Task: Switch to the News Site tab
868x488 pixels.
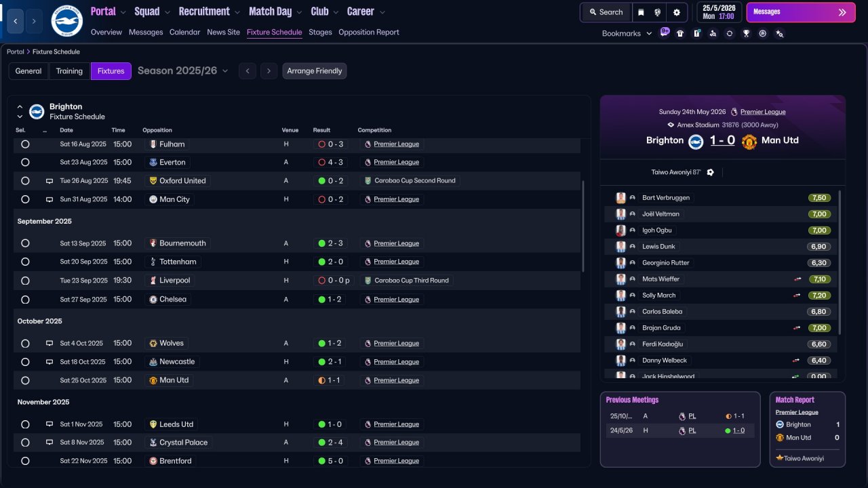Action: (x=224, y=32)
